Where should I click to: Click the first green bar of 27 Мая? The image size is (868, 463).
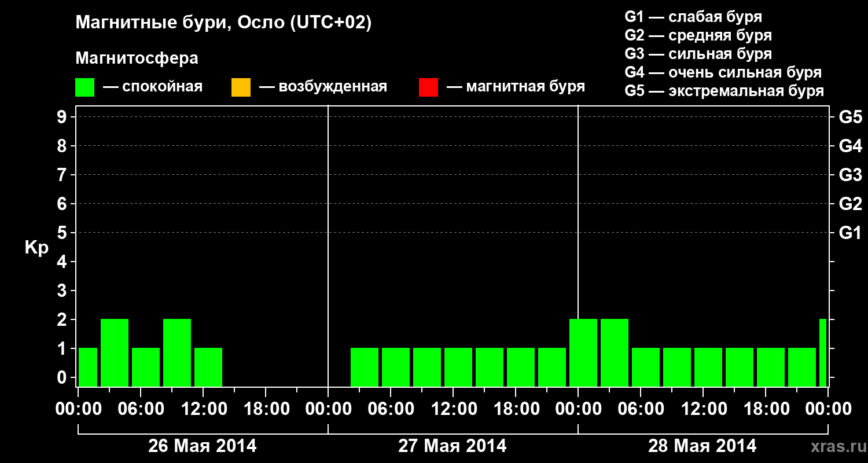point(365,367)
